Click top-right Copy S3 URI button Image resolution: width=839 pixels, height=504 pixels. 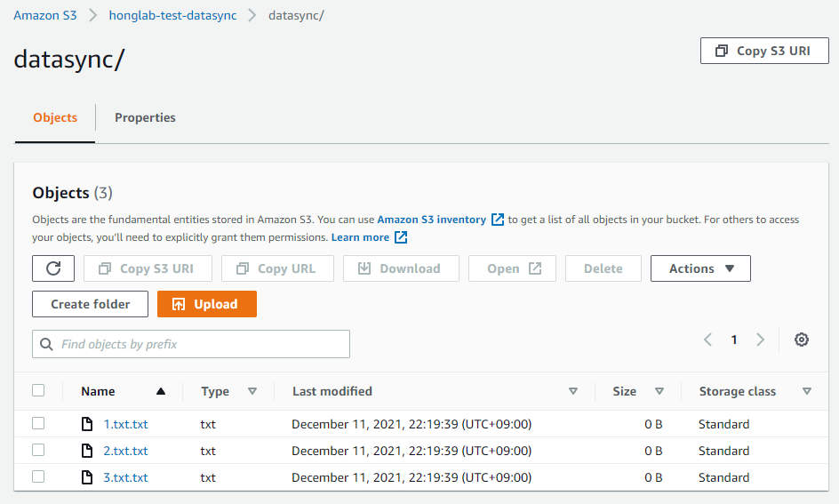pos(764,51)
